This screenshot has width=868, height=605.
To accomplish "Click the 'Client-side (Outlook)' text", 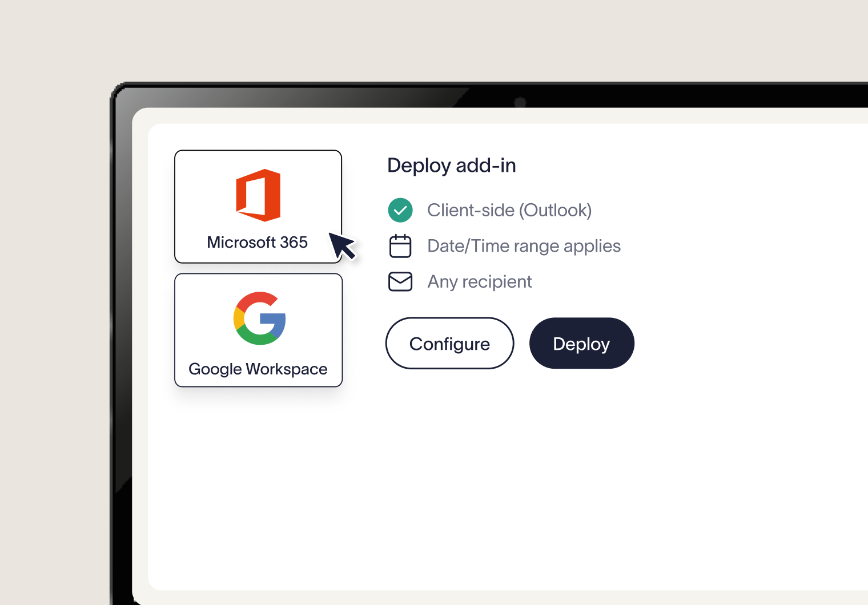I will tap(509, 210).
